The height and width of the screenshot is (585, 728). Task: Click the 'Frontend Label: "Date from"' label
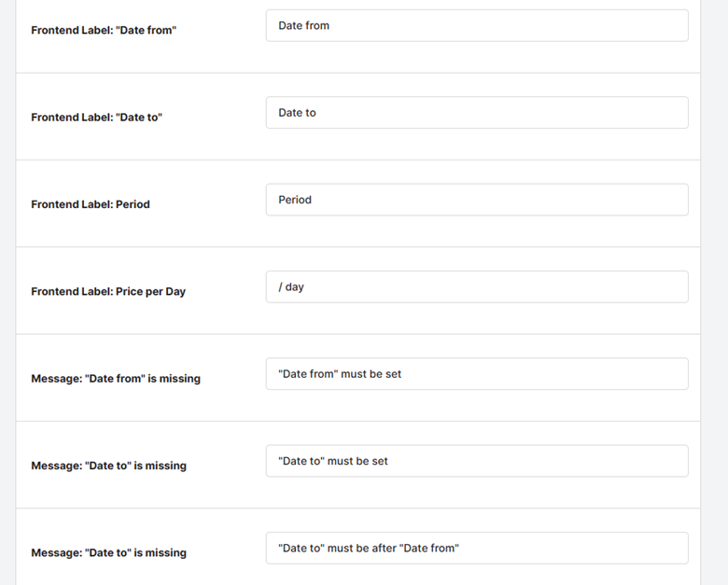pyautogui.click(x=104, y=30)
